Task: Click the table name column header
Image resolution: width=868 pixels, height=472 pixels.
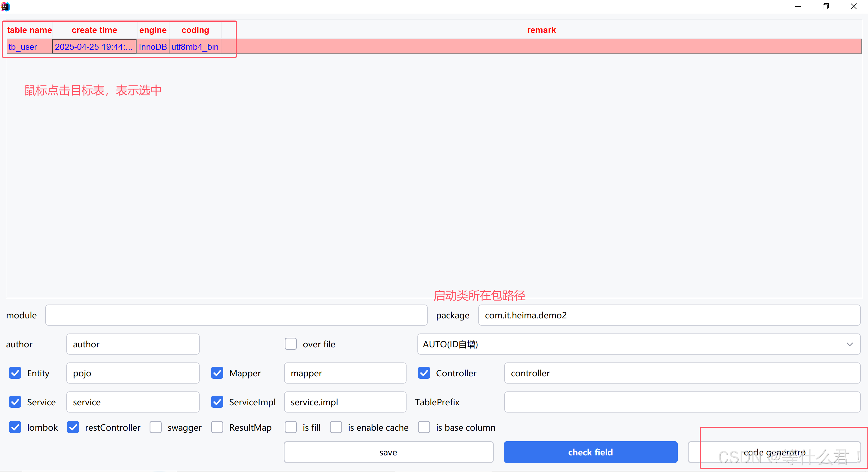Action: 29,30
